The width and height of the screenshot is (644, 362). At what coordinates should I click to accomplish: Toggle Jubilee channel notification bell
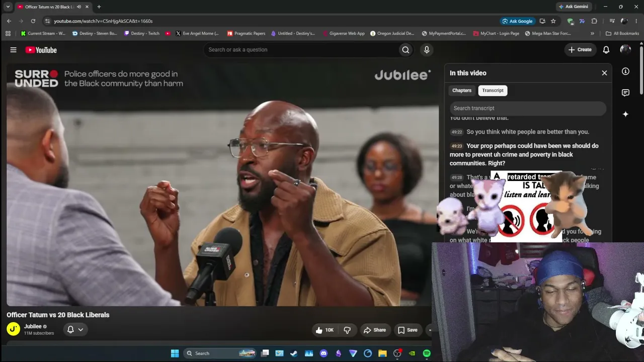click(x=75, y=330)
